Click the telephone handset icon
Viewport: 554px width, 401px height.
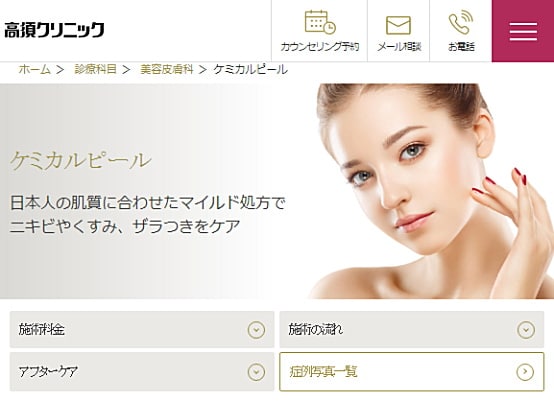(x=461, y=23)
